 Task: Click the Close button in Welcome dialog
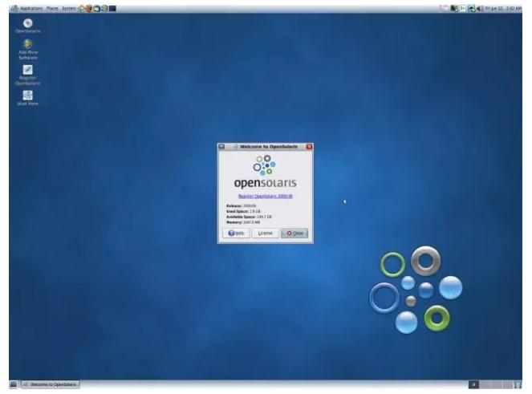click(x=294, y=234)
